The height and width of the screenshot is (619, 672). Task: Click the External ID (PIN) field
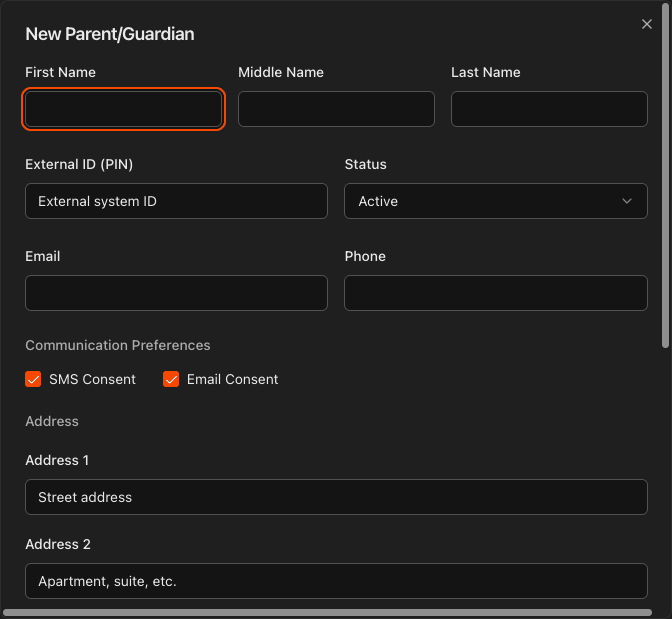coord(176,201)
